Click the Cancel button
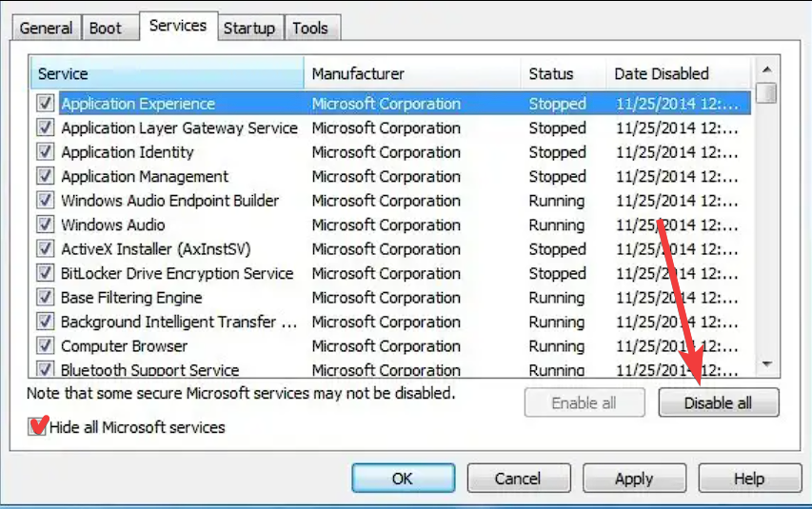The height and width of the screenshot is (509, 812). 517,479
